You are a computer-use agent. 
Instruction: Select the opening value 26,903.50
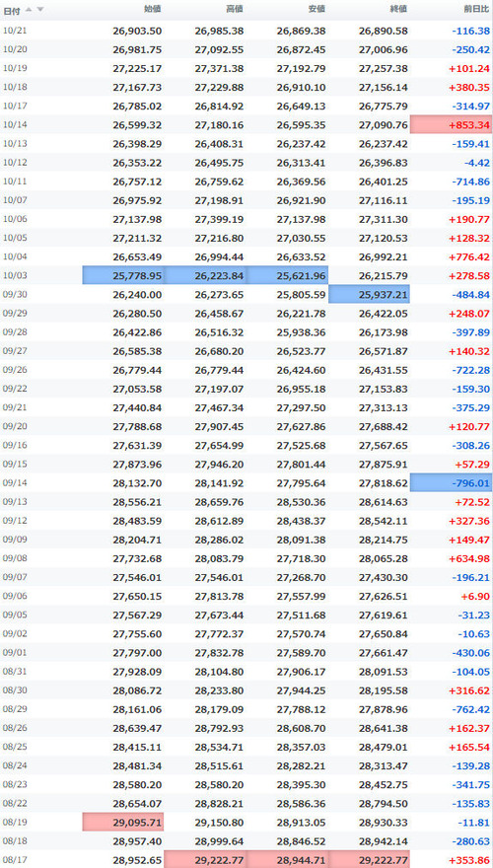[137, 31]
